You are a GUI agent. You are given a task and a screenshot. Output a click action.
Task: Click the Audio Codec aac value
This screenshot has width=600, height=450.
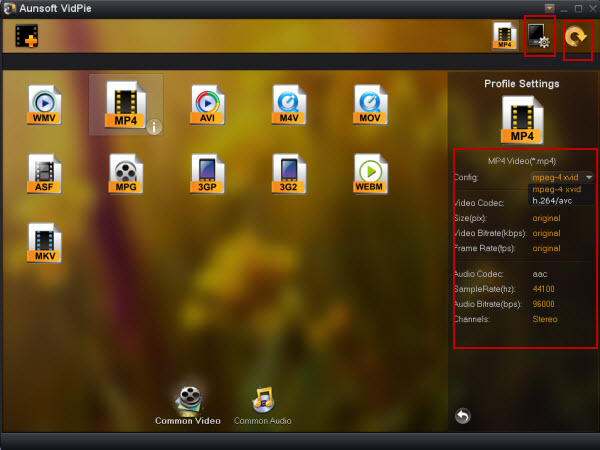tap(540, 274)
